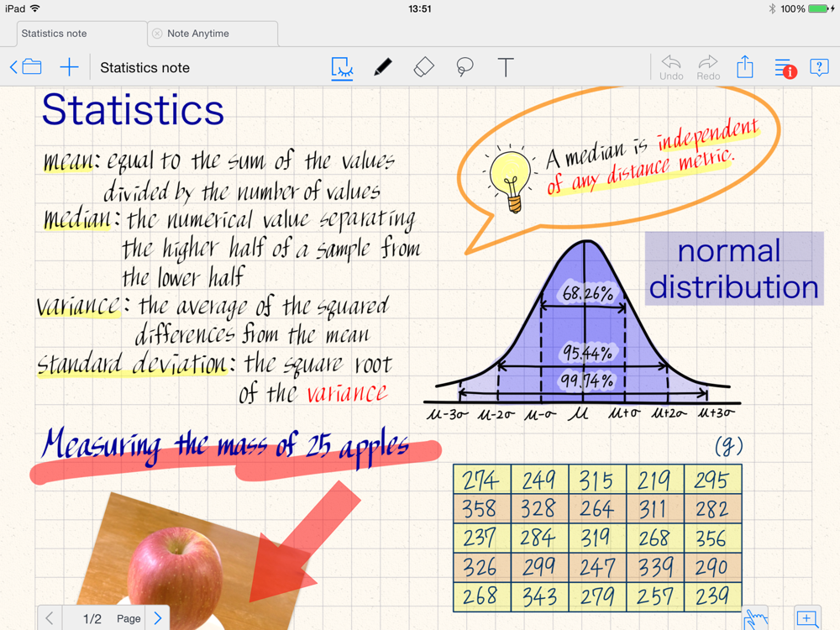Go to the next page

tap(158, 618)
